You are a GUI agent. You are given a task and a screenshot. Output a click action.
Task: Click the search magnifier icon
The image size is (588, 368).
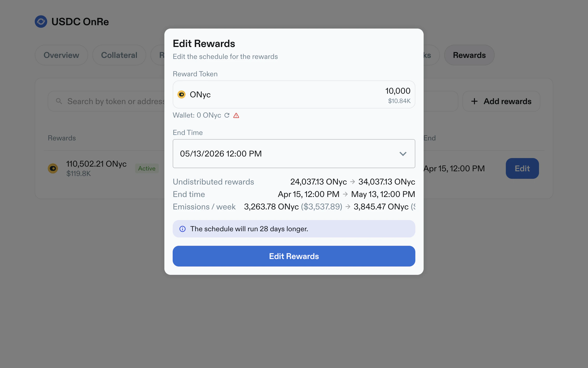[59, 101]
